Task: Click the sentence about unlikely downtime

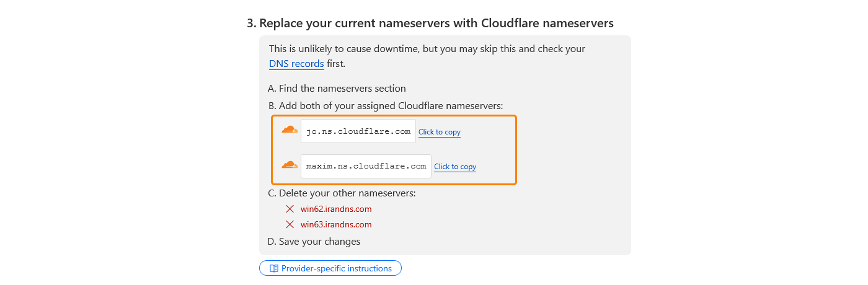Action: click(x=427, y=48)
